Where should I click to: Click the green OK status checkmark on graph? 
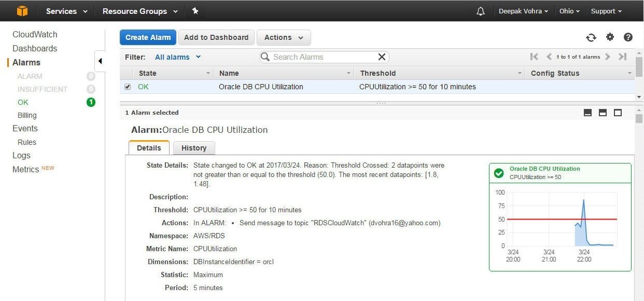point(499,173)
